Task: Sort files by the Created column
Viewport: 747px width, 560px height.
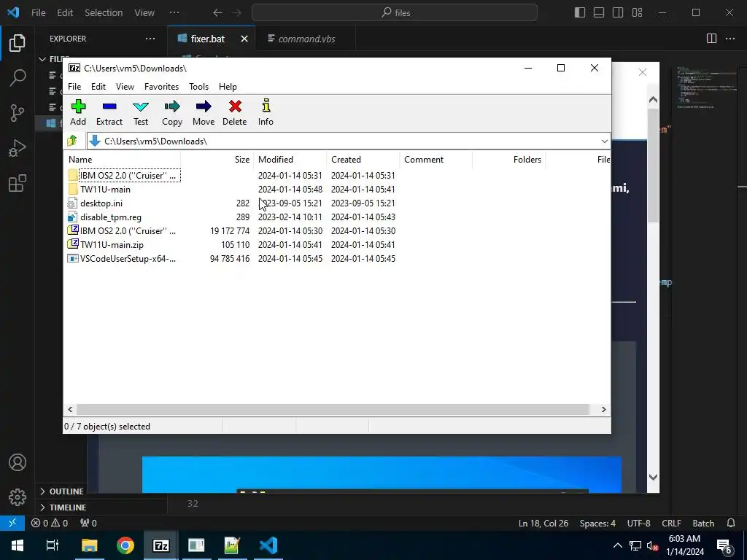Action: pos(363,160)
